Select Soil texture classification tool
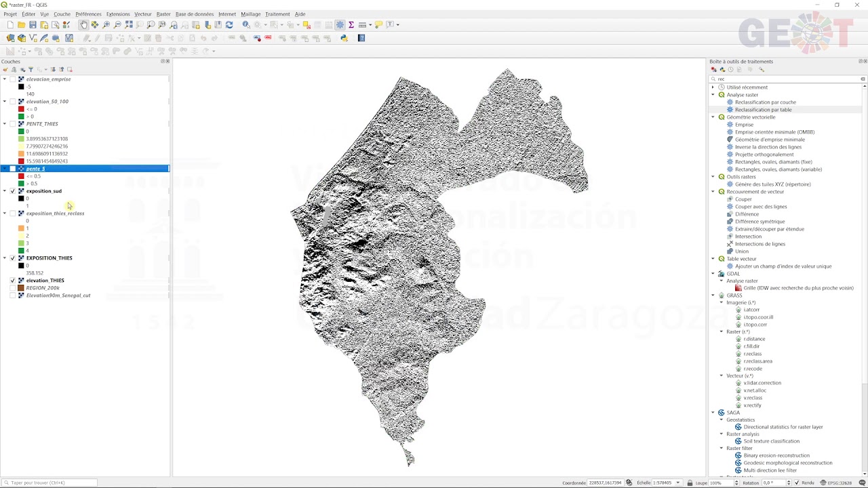 pos(771,441)
